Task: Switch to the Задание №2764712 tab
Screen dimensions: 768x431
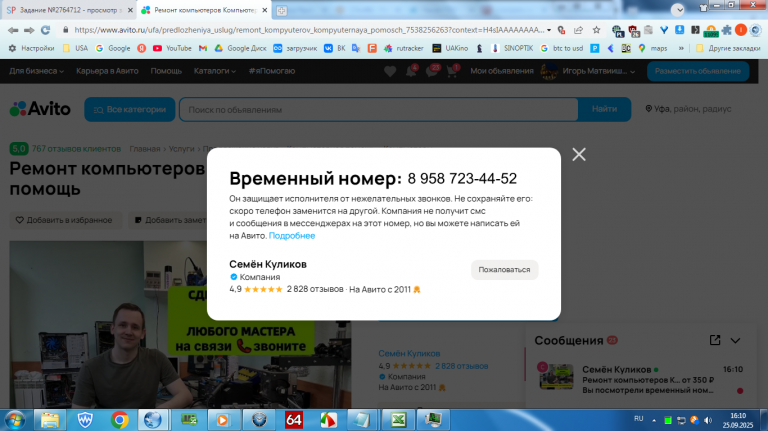Action: (68, 10)
